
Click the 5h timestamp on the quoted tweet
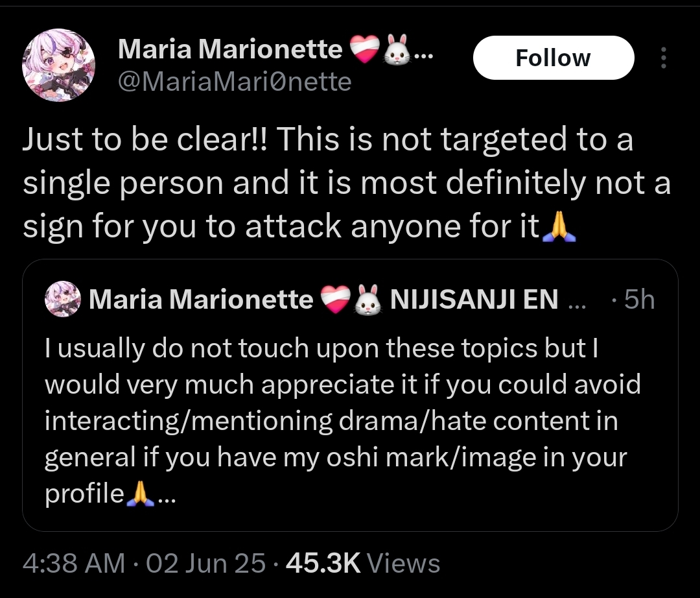(x=639, y=300)
